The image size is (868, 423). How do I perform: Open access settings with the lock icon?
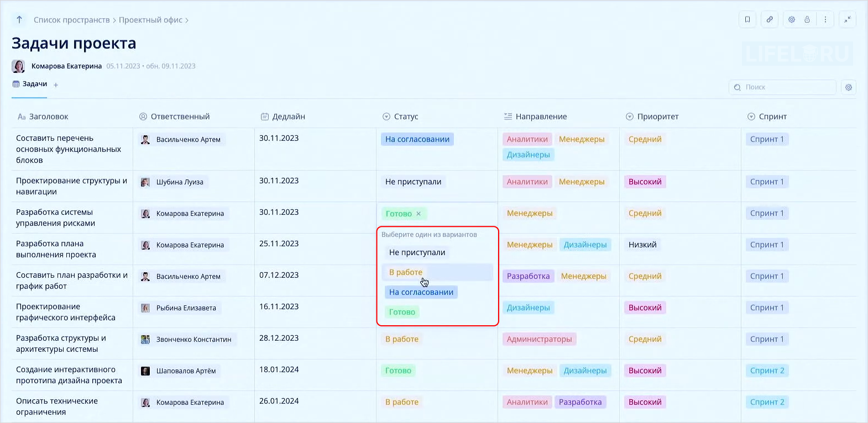pos(807,19)
